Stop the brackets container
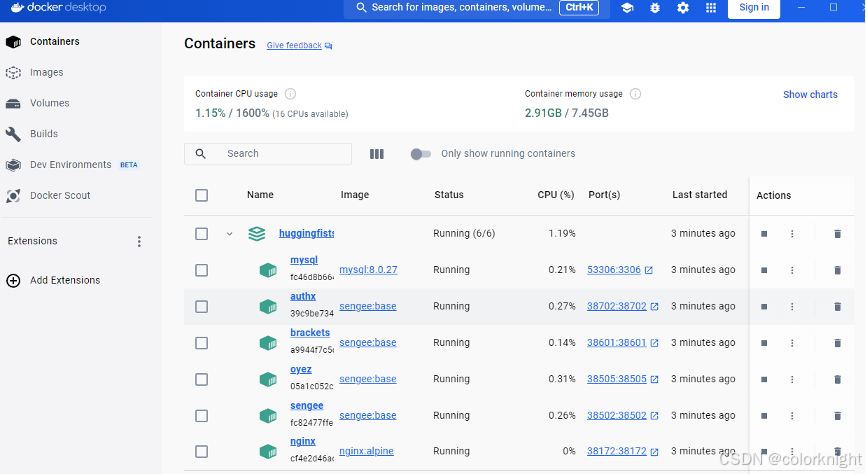This screenshot has width=866, height=474. 764,343
